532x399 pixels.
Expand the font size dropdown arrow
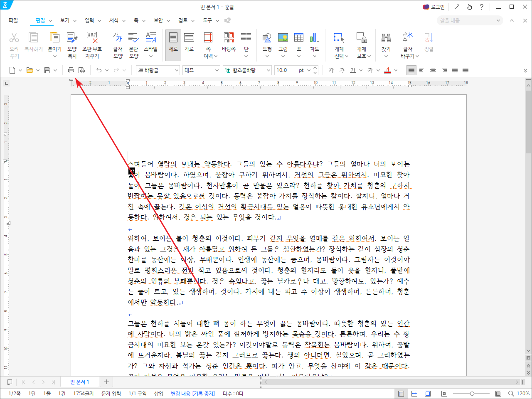coord(308,70)
